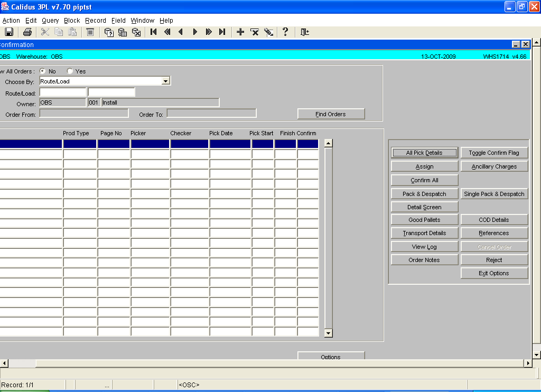
Task: Click the horizontal scrollbar right arrow
Action: coord(528,363)
